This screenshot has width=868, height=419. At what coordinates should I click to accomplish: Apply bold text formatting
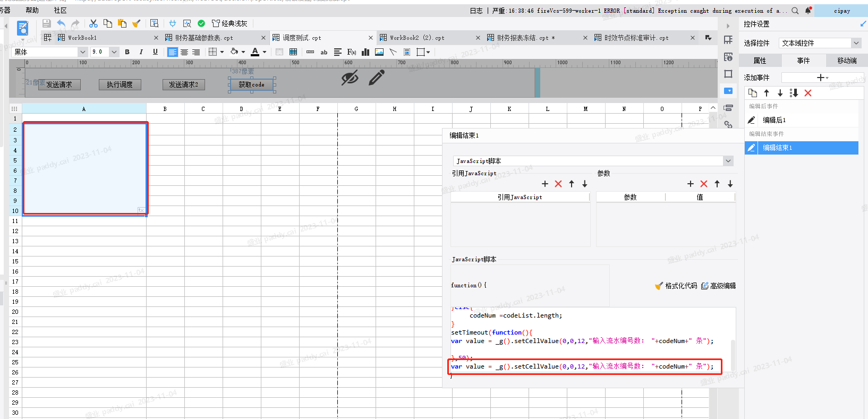pos(127,52)
